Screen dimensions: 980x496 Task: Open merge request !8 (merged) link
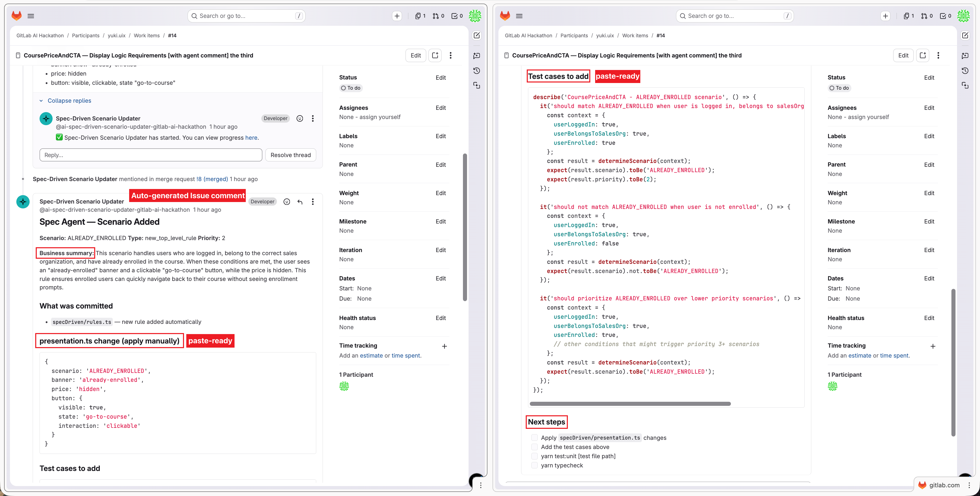coord(212,179)
